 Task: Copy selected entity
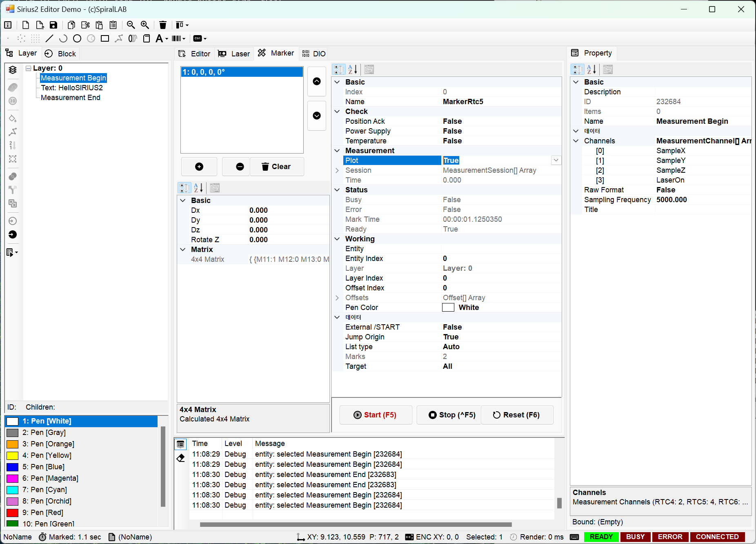point(71,25)
